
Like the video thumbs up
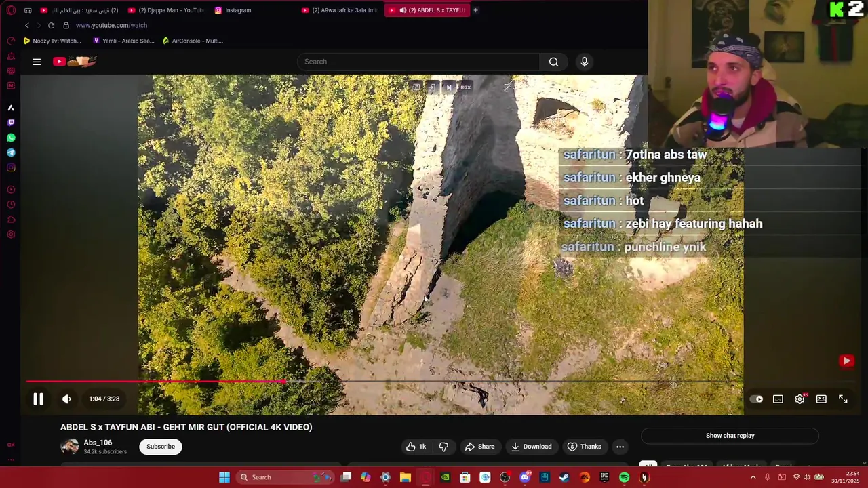click(416, 447)
